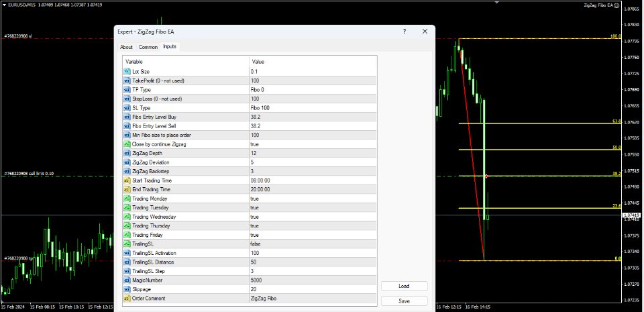The height and width of the screenshot is (312, 644).
Task: Click the Start Trading Time row icon
Action: (127, 180)
